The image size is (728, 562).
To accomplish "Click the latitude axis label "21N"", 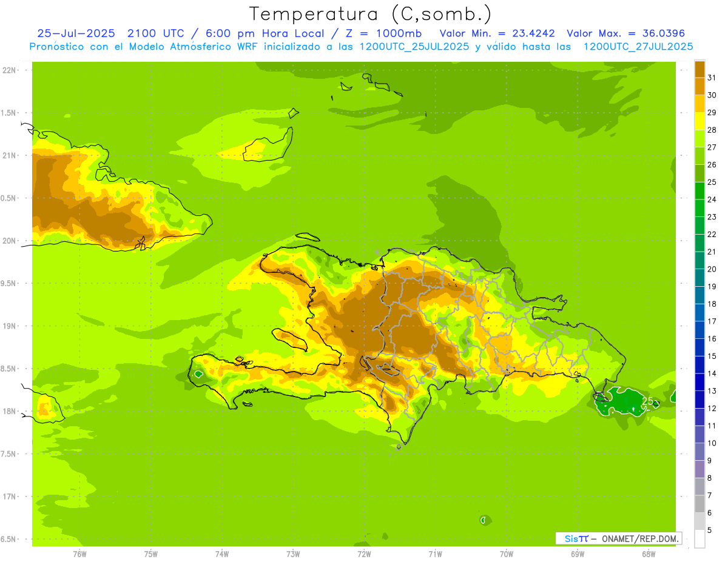I will (x=10, y=155).
